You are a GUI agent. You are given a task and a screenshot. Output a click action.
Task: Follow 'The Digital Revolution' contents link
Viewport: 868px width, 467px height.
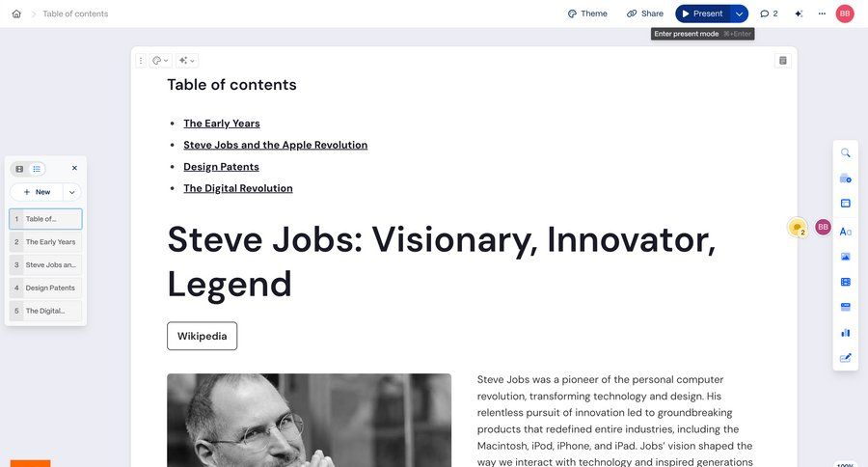point(238,188)
